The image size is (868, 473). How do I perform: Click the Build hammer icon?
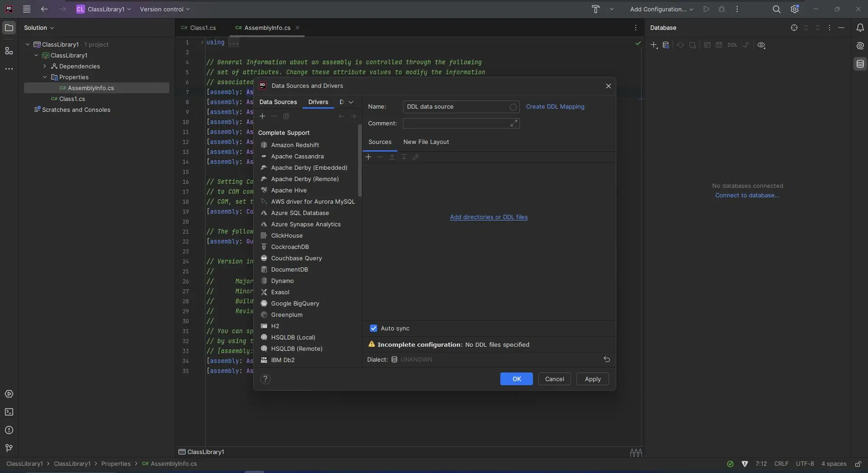pos(595,9)
